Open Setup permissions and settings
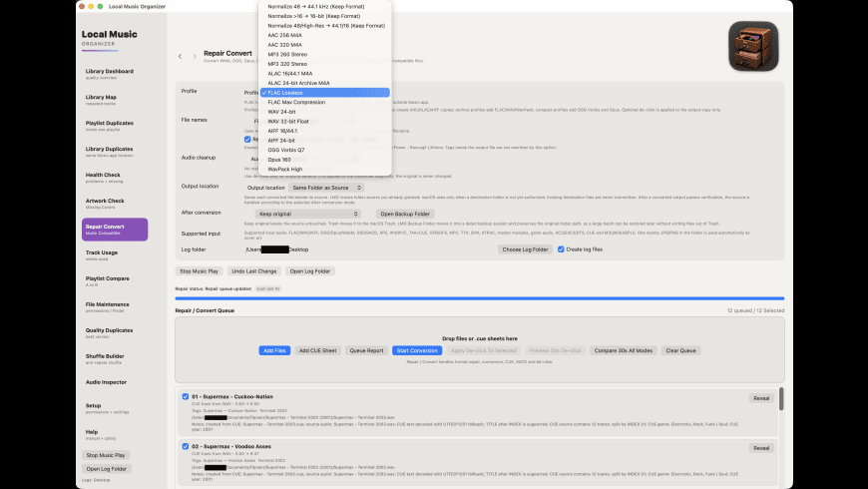 115,408
